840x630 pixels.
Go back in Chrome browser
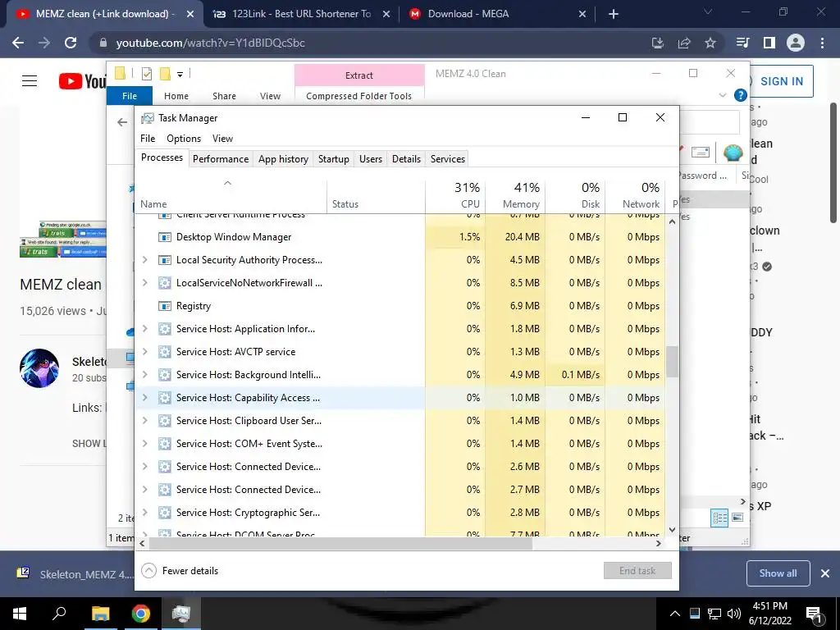pos(18,43)
